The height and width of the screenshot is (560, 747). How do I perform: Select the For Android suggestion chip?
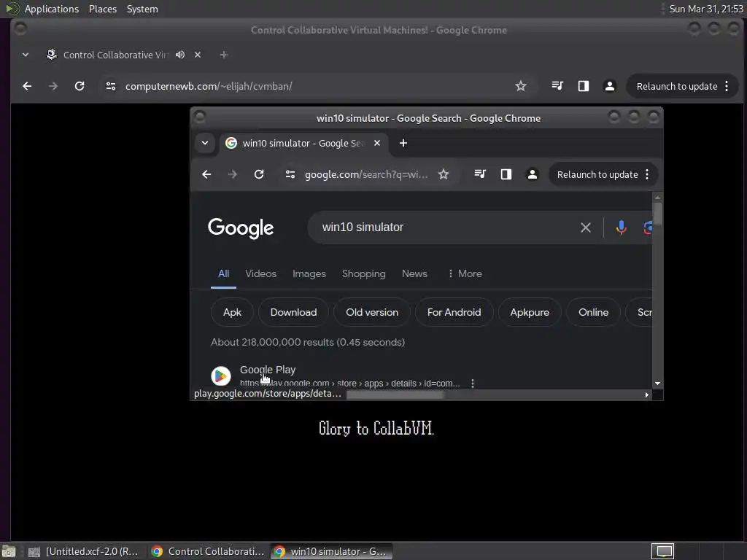tap(454, 312)
